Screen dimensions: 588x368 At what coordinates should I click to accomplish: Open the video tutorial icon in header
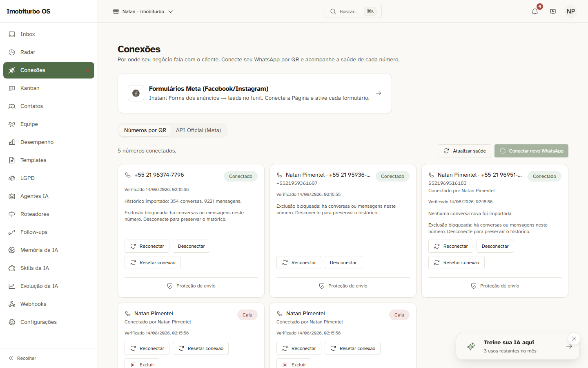[553, 11]
